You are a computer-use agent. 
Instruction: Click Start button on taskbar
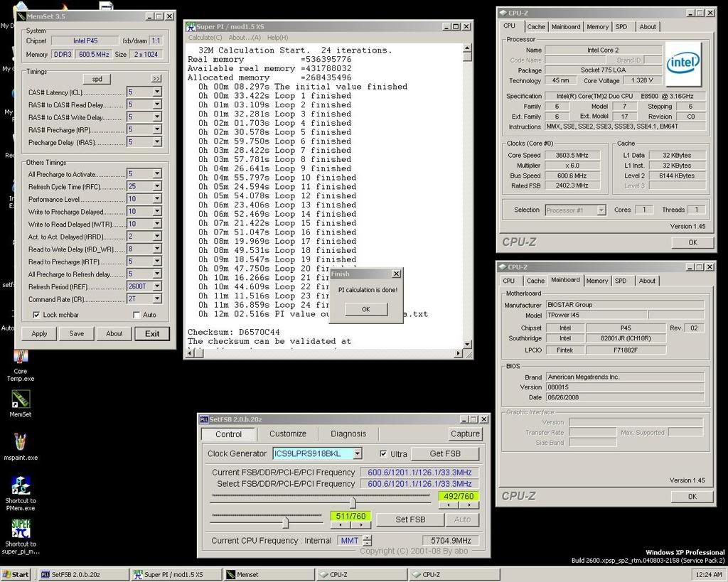(x=16, y=574)
